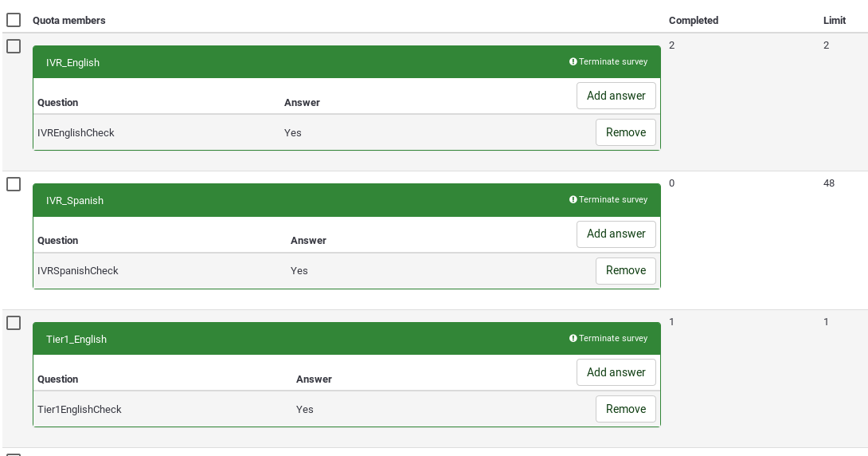Viewport: 868px width, 456px height.
Task: Remove IVREnglishCheck answer from quota
Action: [x=625, y=132]
